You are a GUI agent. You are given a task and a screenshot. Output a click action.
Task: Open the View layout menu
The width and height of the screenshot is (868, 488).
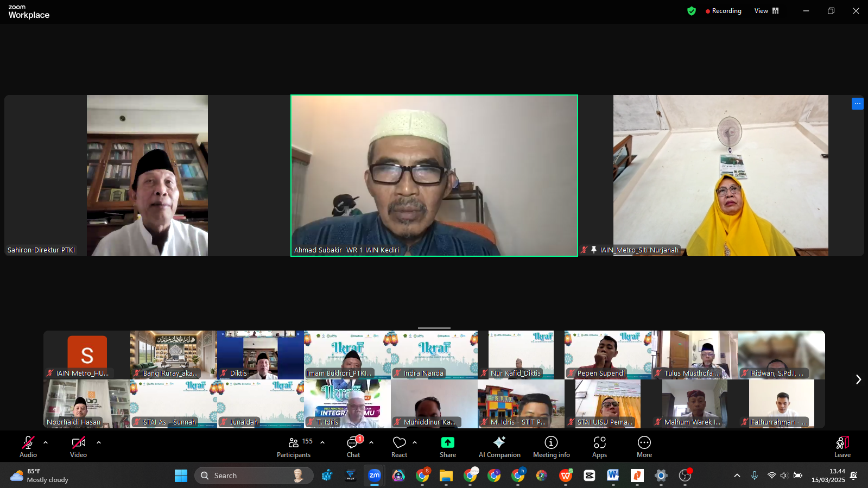(x=766, y=11)
